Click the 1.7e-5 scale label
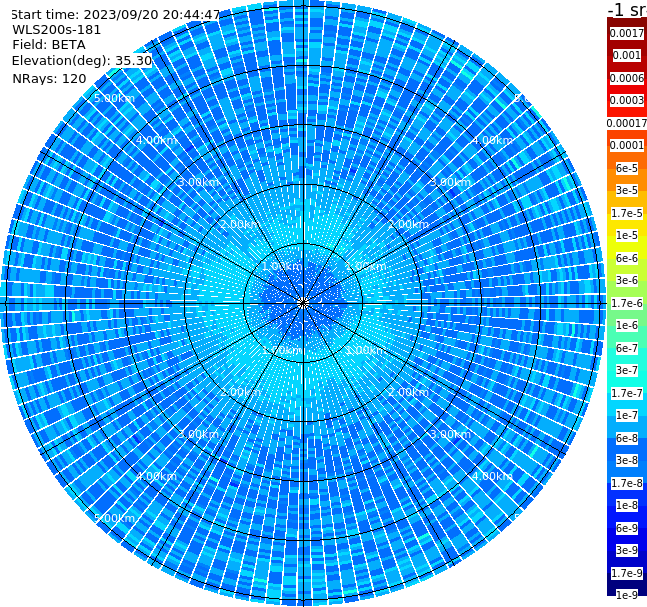This screenshot has width=647, height=607. pyautogui.click(x=627, y=213)
